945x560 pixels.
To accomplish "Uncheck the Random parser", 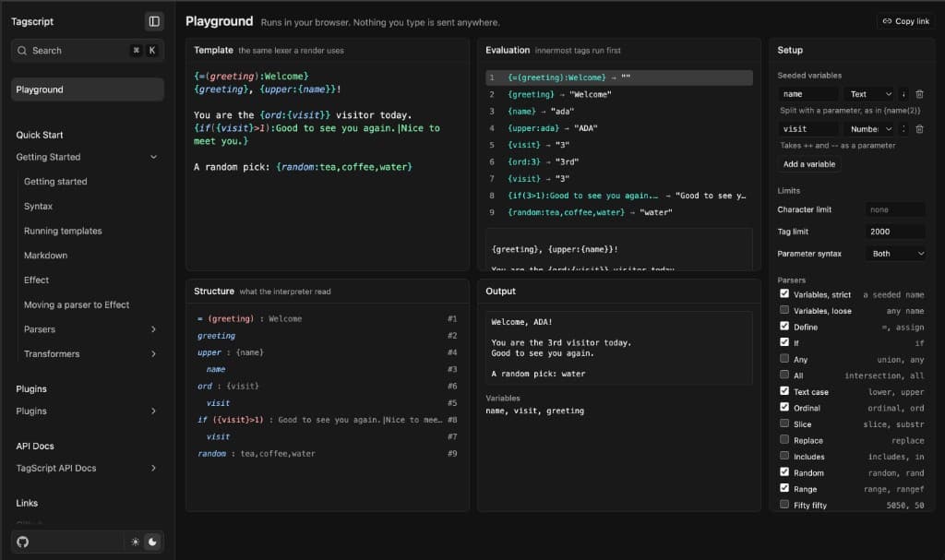I will coord(784,472).
